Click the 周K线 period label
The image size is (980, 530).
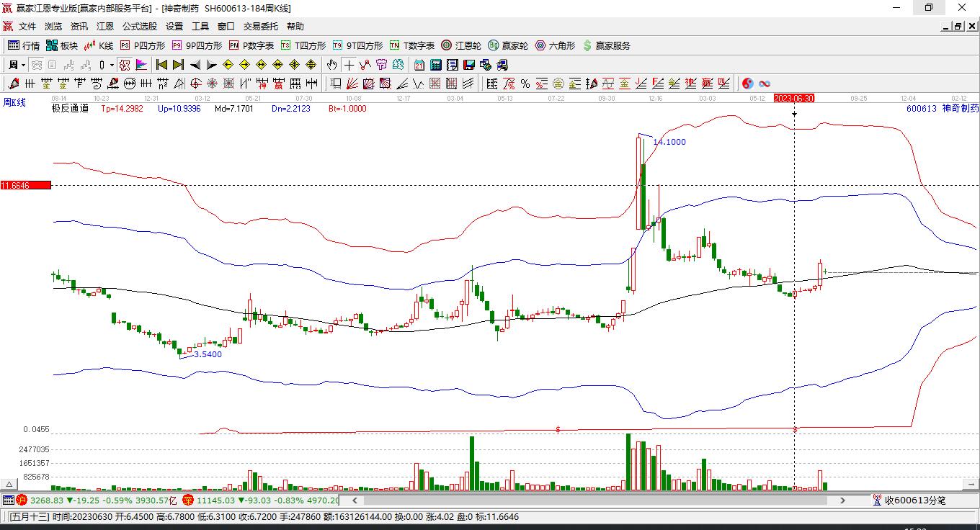14,102
